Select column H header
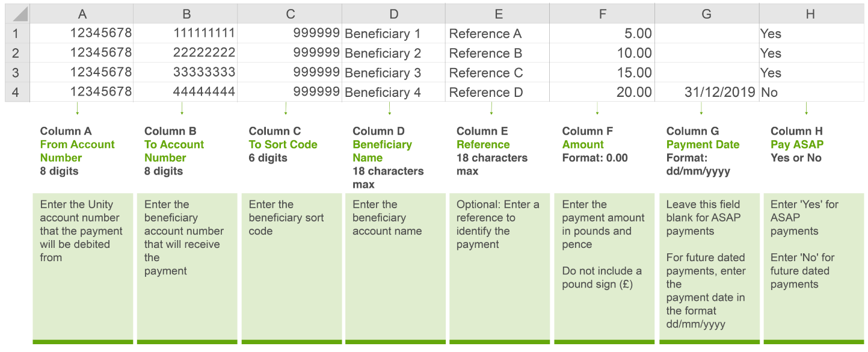 [x=811, y=14]
